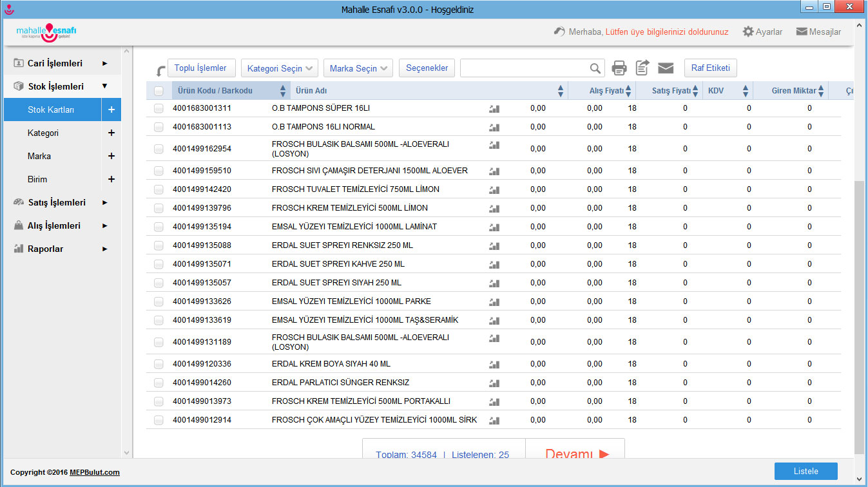Click Toplu İşlemler button
Viewport: 868px width, 487px height.
201,68
